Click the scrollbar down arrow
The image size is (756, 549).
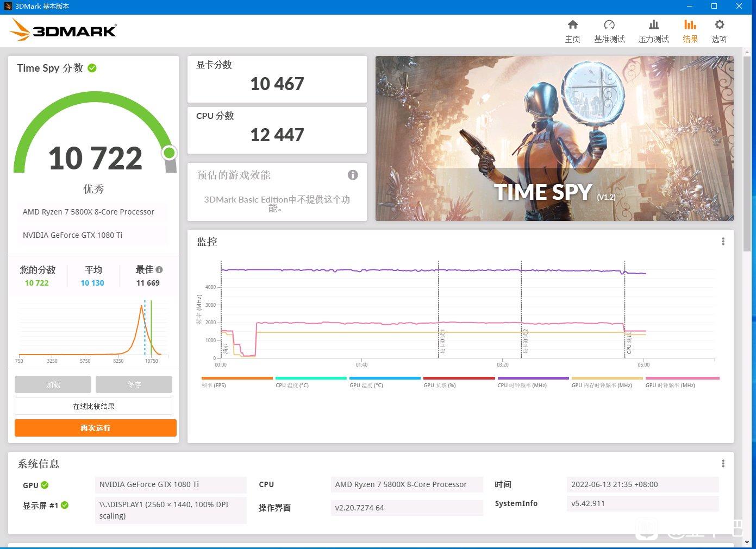[746, 542]
